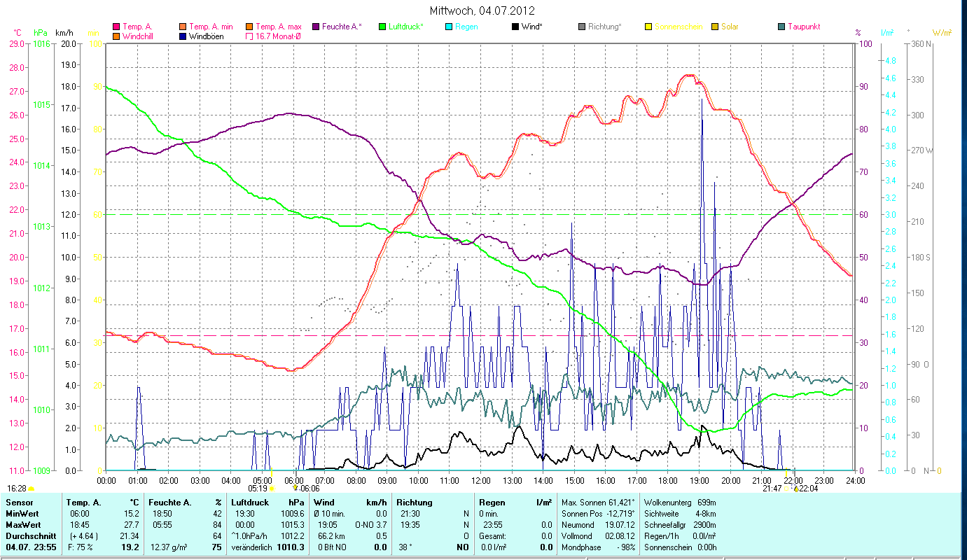
Task: Toggle the Temp. A. min legend square
Action: (183, 27)
